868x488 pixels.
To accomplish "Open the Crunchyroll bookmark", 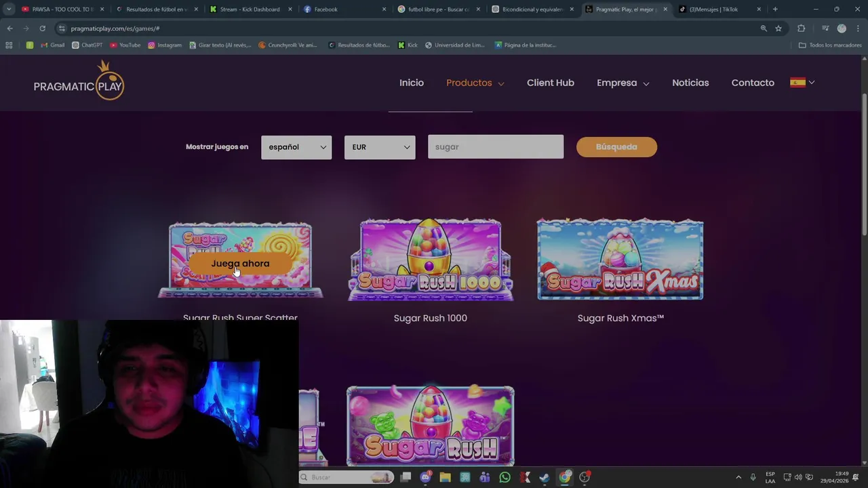I will click(288, 45).
